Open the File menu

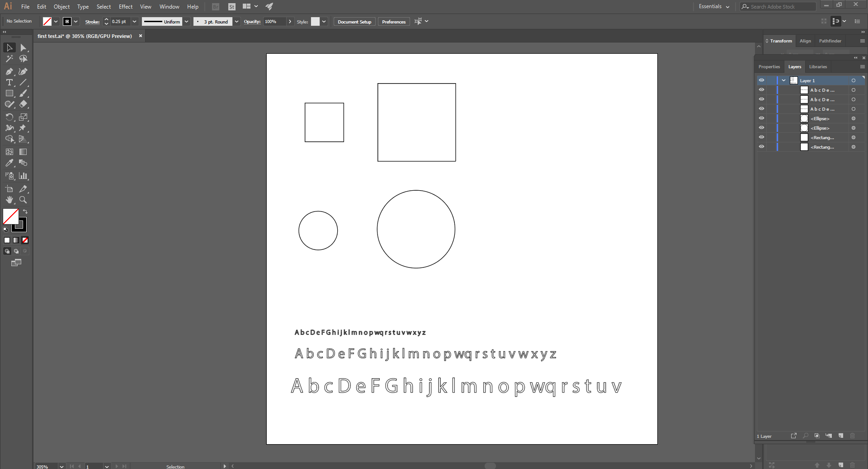(25, 7)
